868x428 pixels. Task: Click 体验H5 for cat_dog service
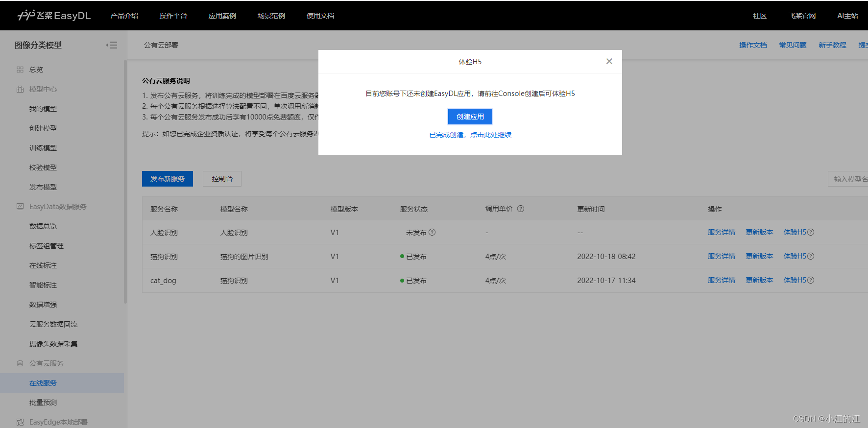coord(795,280)
